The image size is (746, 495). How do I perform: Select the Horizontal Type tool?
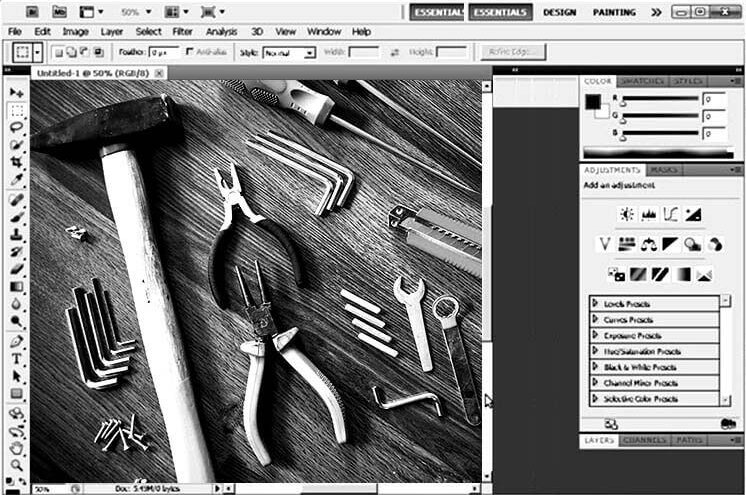(x=17, y=358)
